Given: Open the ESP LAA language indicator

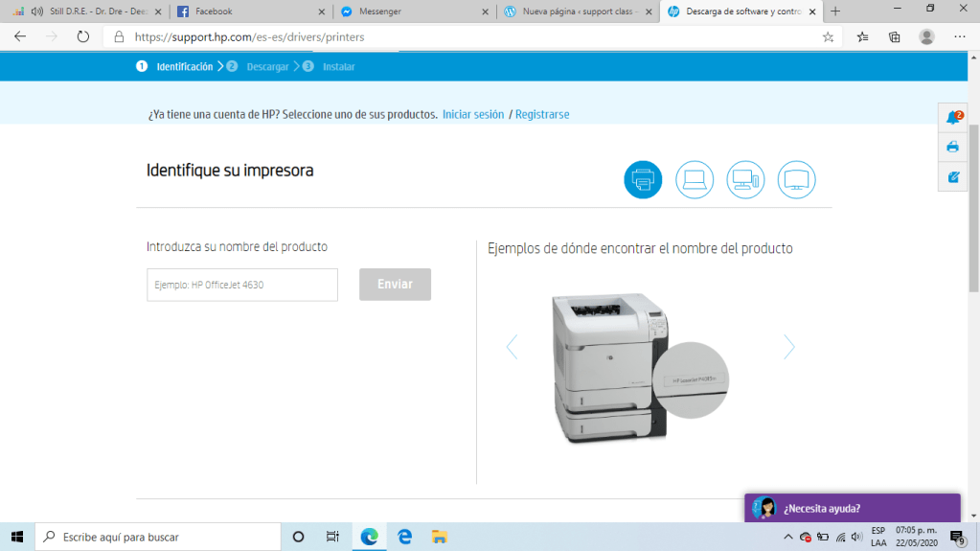Looking at the screenshot, I should [x=878, y=537].
